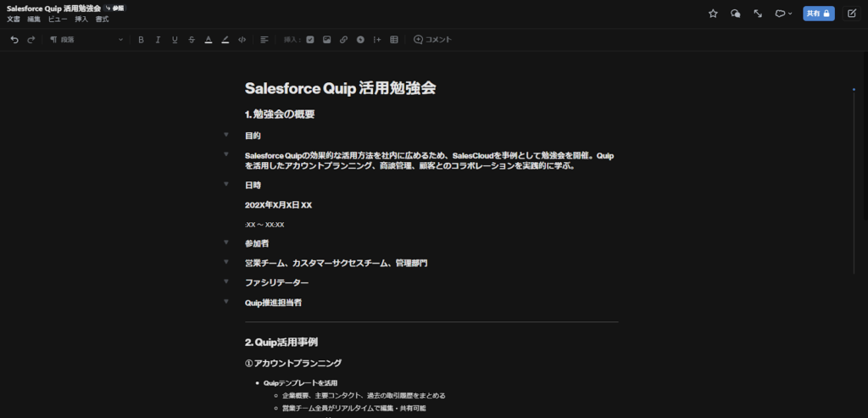Click the 参照 reference badge by the title

tap(114, 8)
